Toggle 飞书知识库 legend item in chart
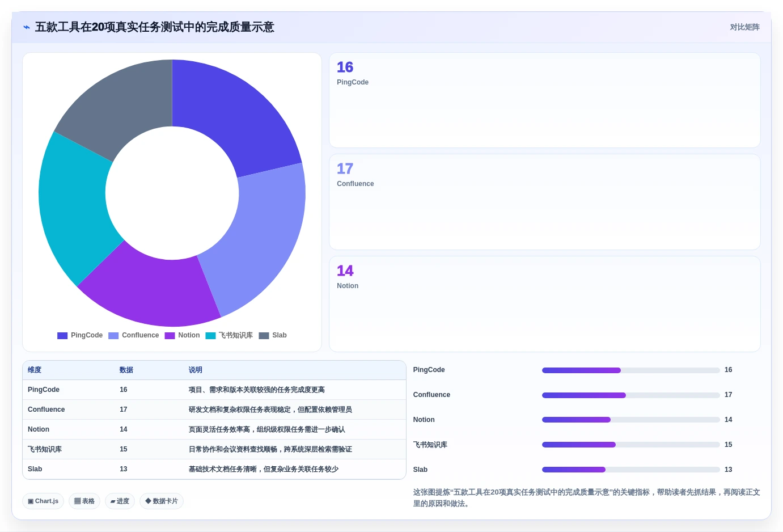This screenshot has width=783, height=532. (229, 335)
